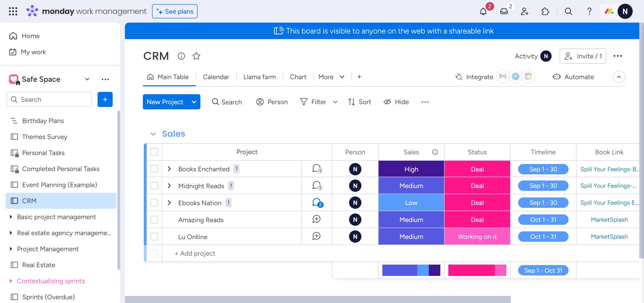Open the inbox tray icon
Image resolution: width=644 pixels, height=303 pixels.
pyautogui.click(x=504, y=12)
